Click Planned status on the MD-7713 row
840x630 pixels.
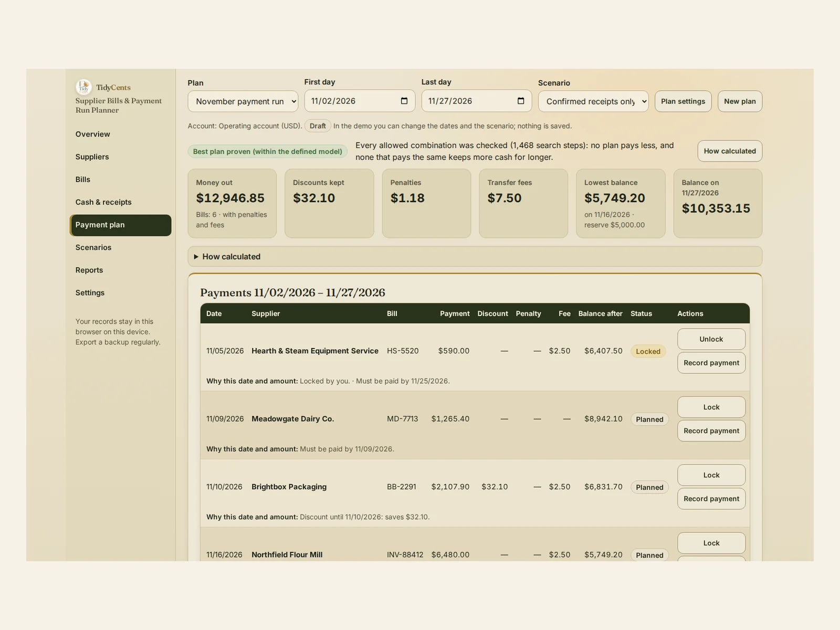(x=649, y=419)
